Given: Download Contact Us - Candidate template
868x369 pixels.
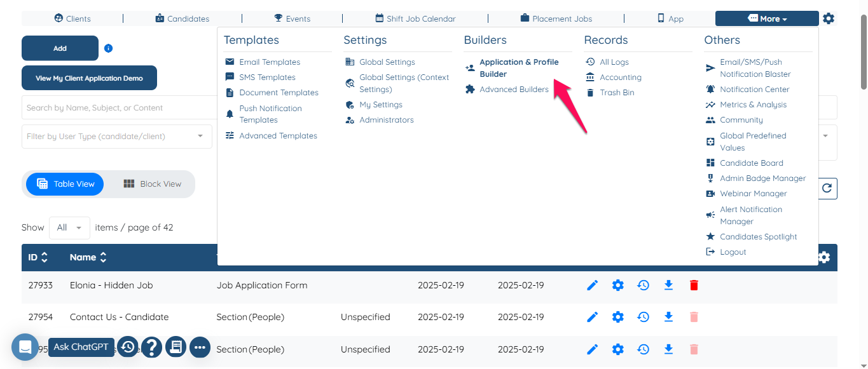Looking at the screenshot, I should coord(668,316).
